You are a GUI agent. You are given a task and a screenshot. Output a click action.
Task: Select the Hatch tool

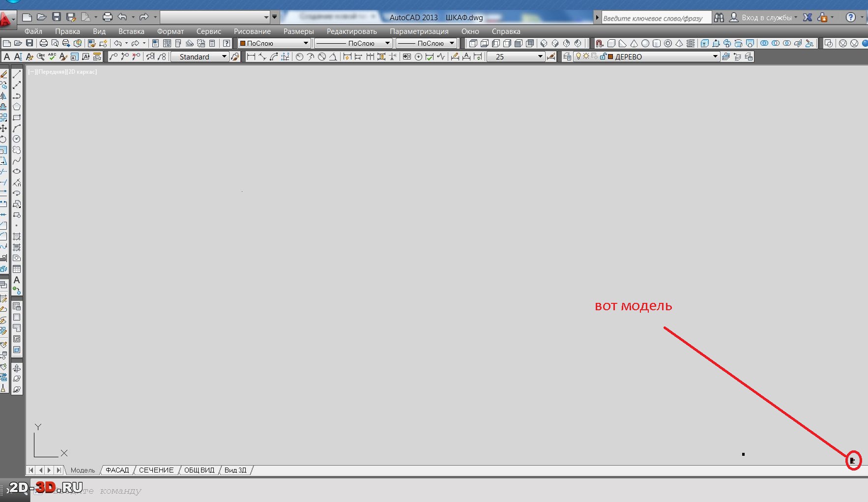17,236
